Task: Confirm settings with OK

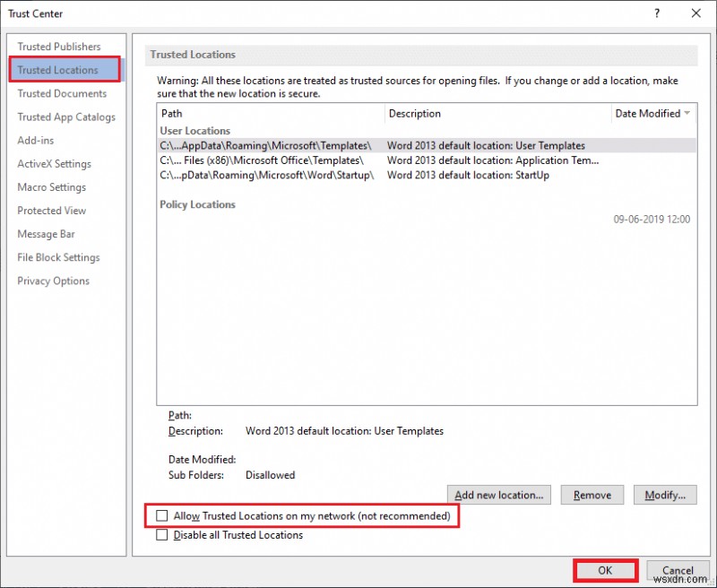Action: coord(605,570)
